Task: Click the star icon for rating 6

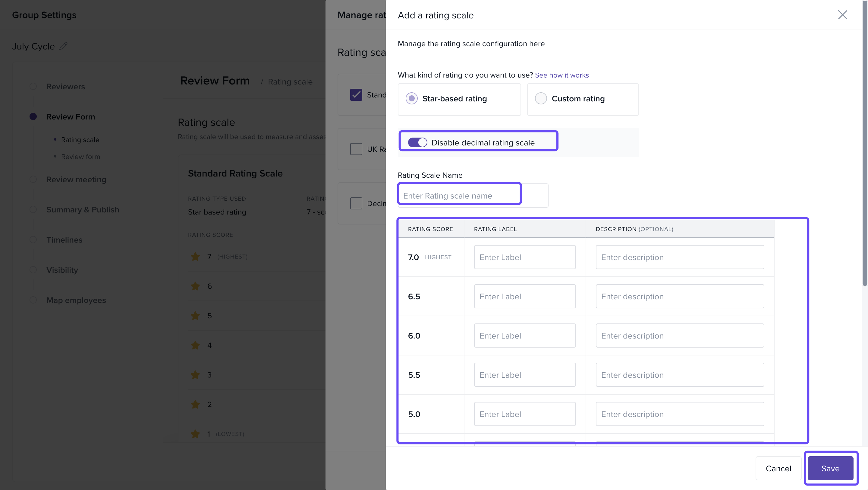Action: click(x=195, y=286)
